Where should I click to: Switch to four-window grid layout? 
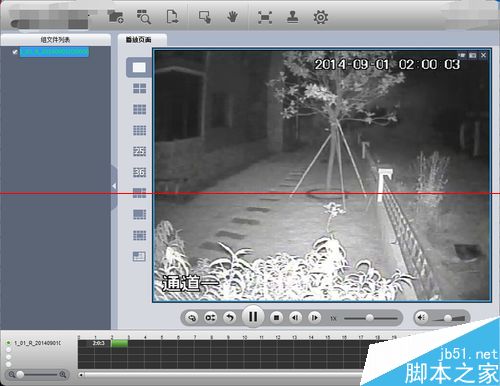139,89
